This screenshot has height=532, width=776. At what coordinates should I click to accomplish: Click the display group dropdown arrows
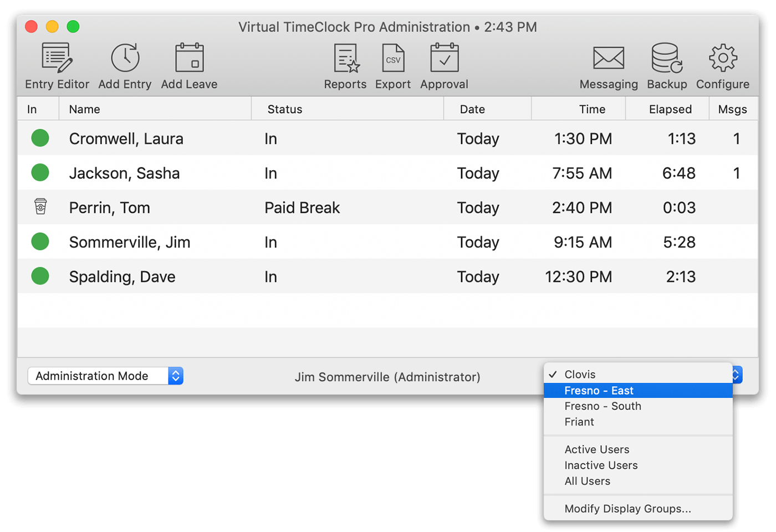(737, 375)
